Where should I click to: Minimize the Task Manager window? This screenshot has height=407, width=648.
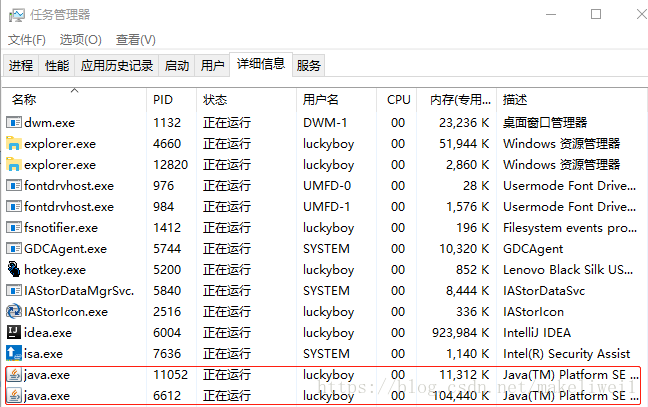(x=551, y=14)
